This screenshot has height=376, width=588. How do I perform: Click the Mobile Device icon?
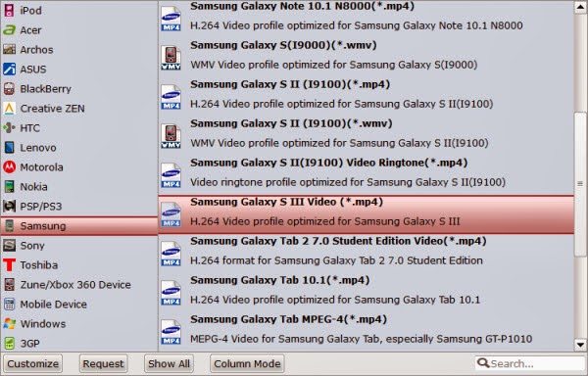click(9, 305)
